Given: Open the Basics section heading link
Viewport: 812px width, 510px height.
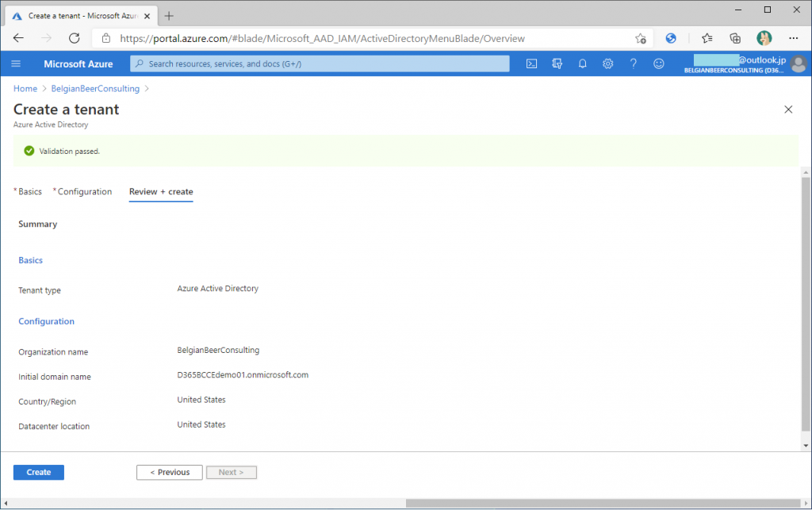Looking at the screenshot, I should [31, 260].
